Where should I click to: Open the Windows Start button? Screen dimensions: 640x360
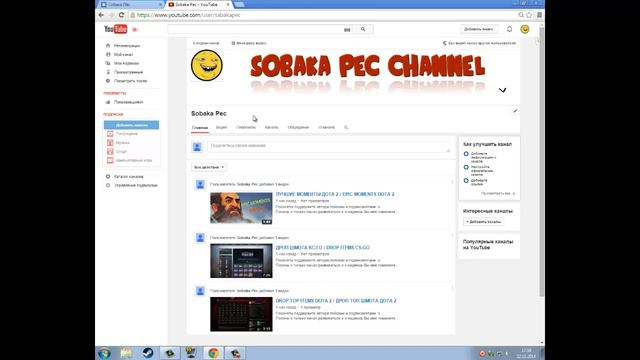tap(104, 353)
